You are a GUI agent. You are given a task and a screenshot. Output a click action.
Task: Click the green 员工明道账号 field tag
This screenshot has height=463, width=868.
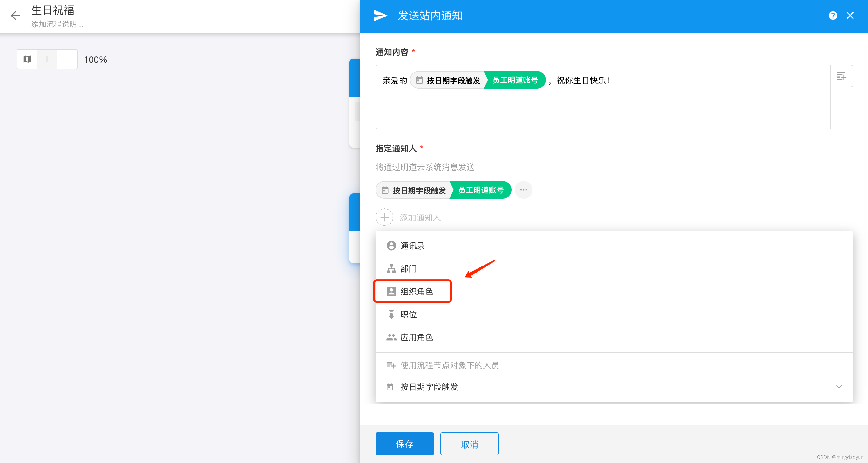point(514,80)
